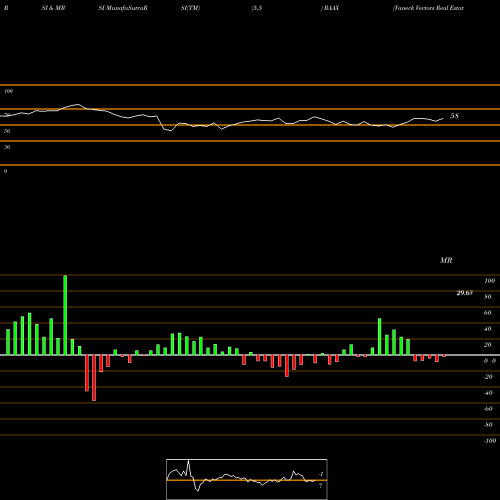Image resolution: width=500 pixels, height=500 pixels.
Task: Click the 'SI & MR' header label
Action: (x=53, y=8)
